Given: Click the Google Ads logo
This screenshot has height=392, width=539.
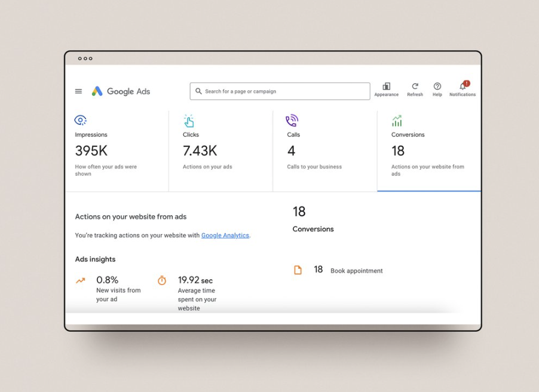Looking at the screenshot, I should click(121, 91).
